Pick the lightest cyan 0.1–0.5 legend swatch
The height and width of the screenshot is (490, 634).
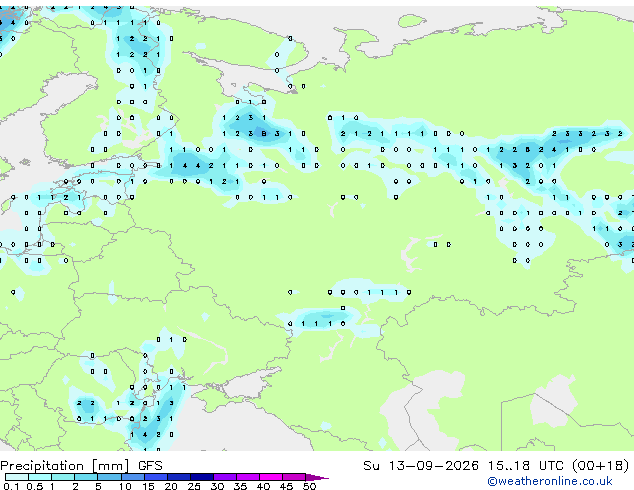[17, 477]
